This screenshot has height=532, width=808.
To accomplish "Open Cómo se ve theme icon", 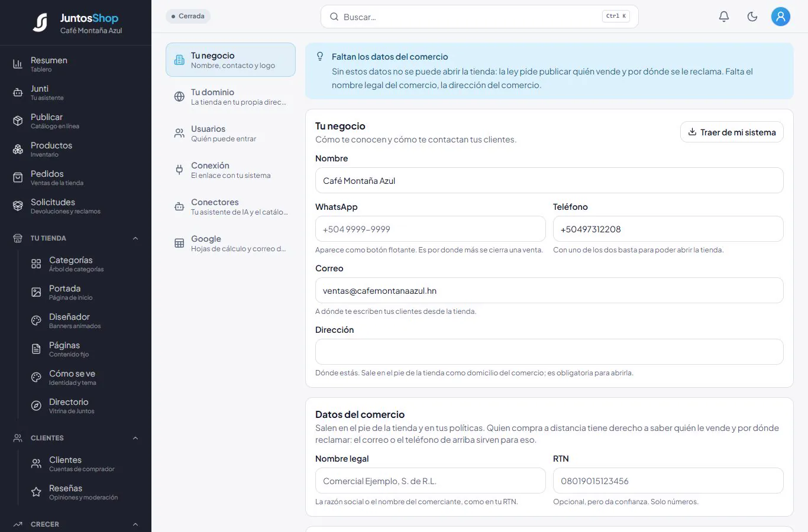I will [x=36, y=377].
